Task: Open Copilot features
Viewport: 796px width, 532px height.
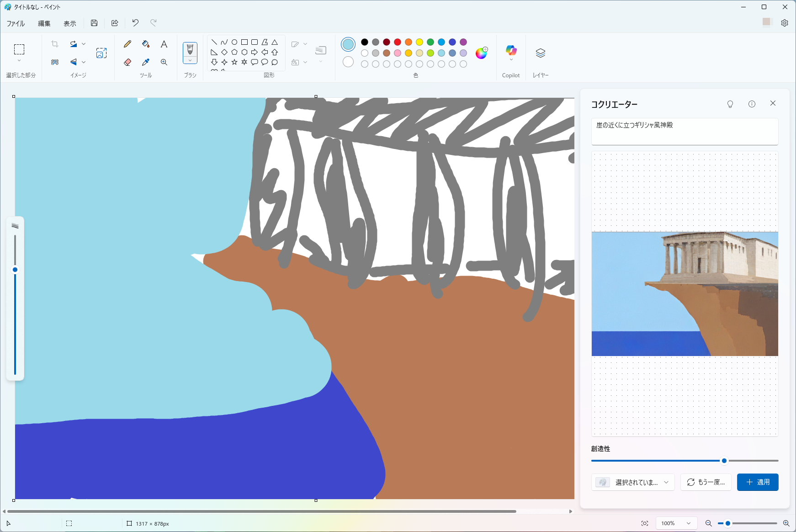Action: point(511,51)
